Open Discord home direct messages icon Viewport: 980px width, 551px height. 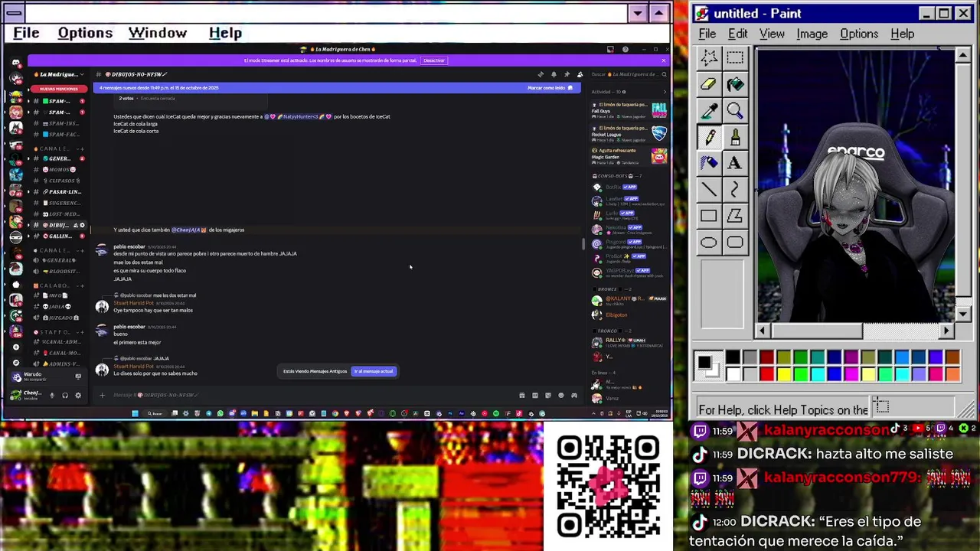click(15, 63)
